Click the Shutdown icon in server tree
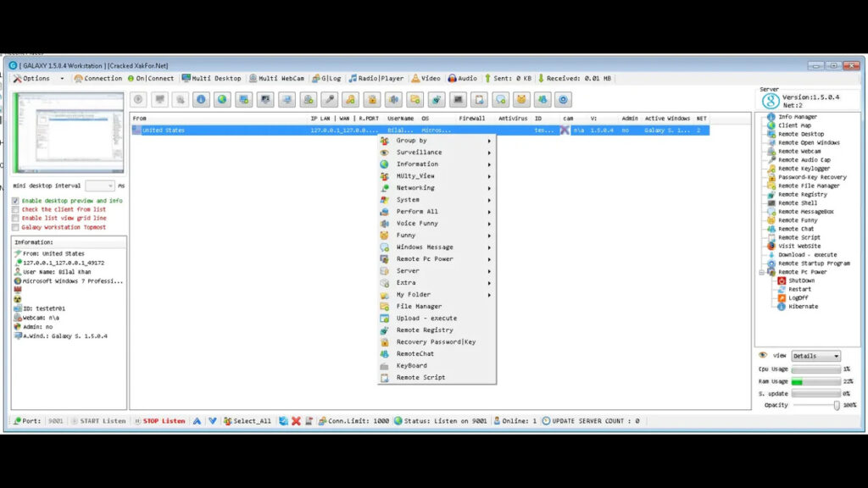Viewport: 868px width, 488px height. [x=782, y=280]
